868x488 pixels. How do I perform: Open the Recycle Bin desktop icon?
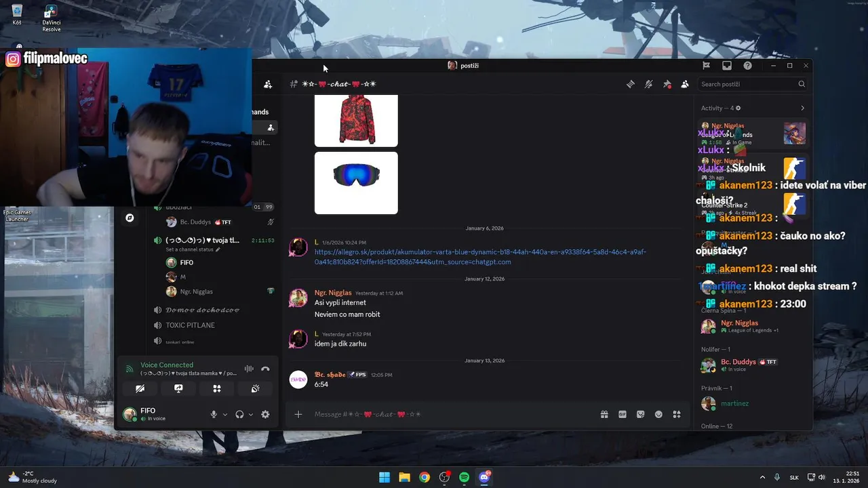[17, 15]
